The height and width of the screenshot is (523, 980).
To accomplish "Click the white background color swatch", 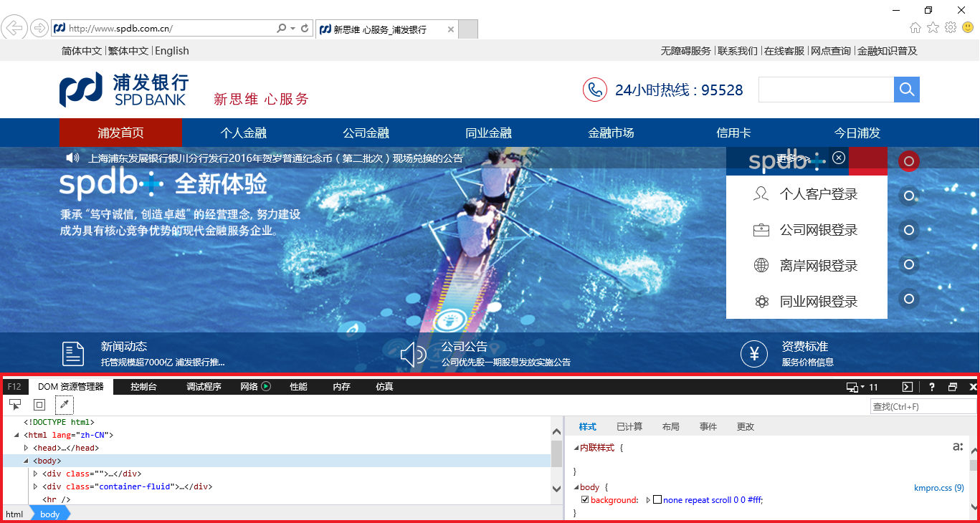I will coord(657,500).
